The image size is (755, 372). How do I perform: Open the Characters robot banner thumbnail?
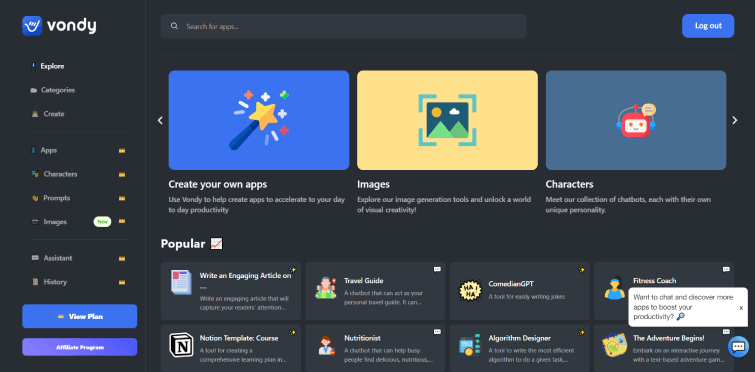636,120
